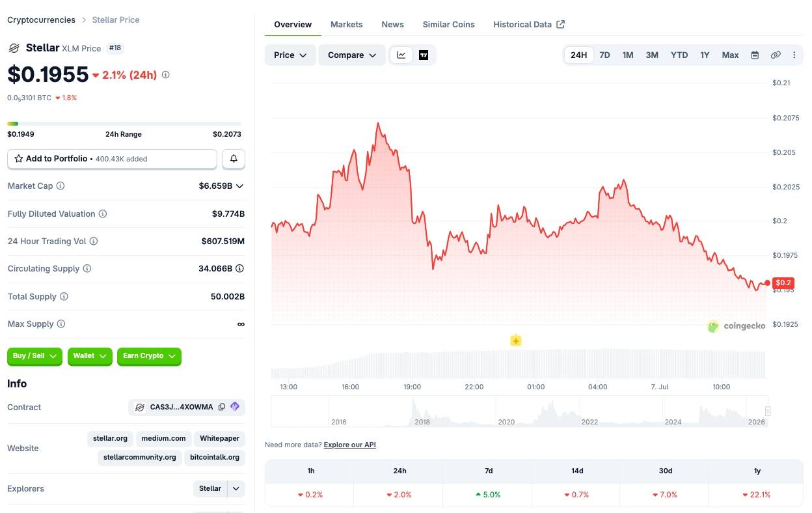The width and height of the screenshot is (812, 513).
Task: Click the line chart view icon
Action: pos(401,55)
